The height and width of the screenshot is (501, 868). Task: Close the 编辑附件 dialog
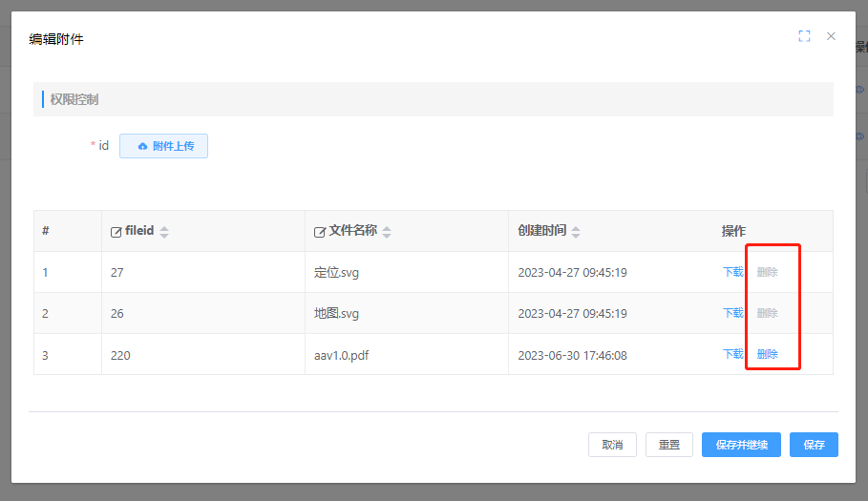[831, 36]
